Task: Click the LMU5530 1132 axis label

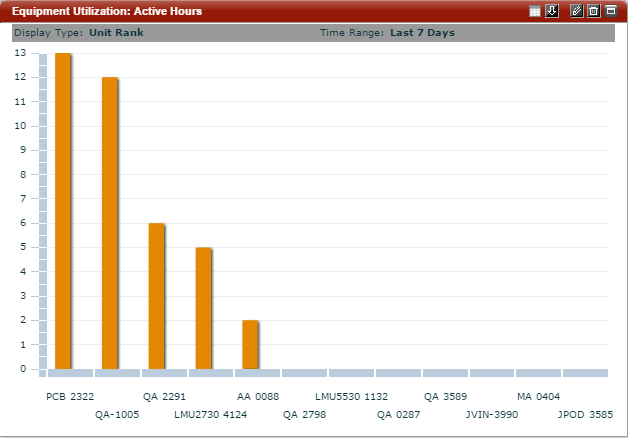Action: coord(352,397)
